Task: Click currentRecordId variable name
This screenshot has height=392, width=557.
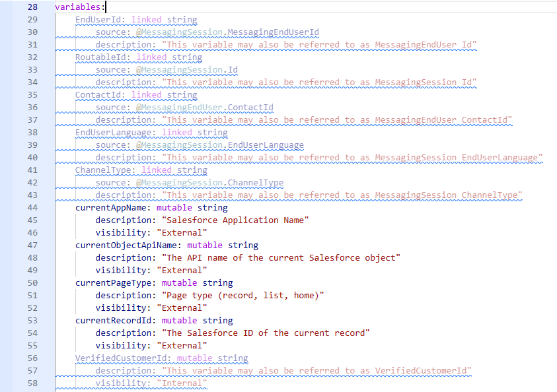Action: coord(114,320)
